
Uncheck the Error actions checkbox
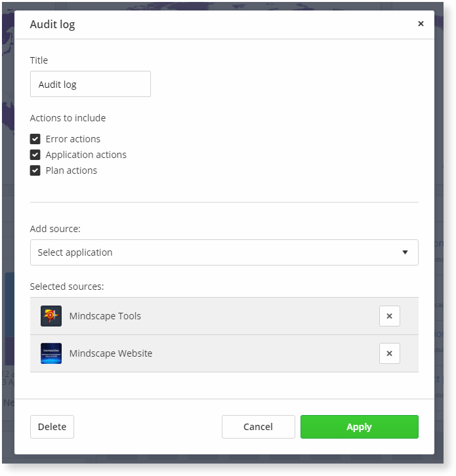[x=35, y=139]
